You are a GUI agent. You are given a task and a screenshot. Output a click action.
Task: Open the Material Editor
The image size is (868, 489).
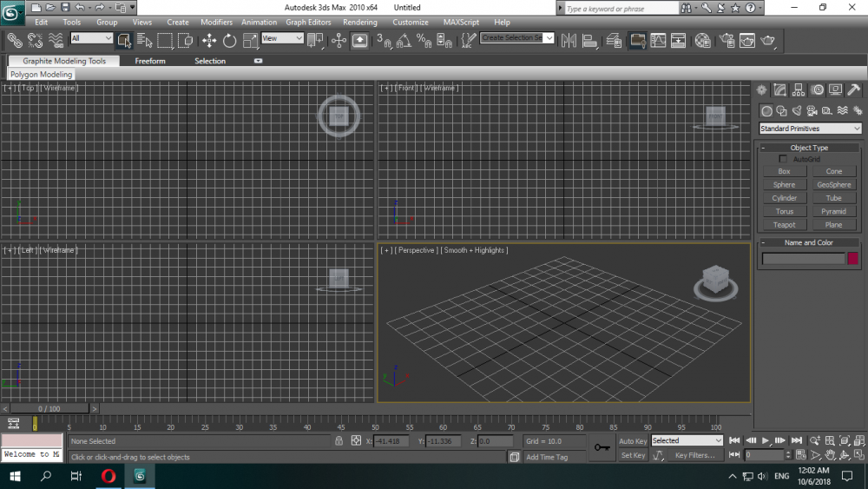pos(702,40)
